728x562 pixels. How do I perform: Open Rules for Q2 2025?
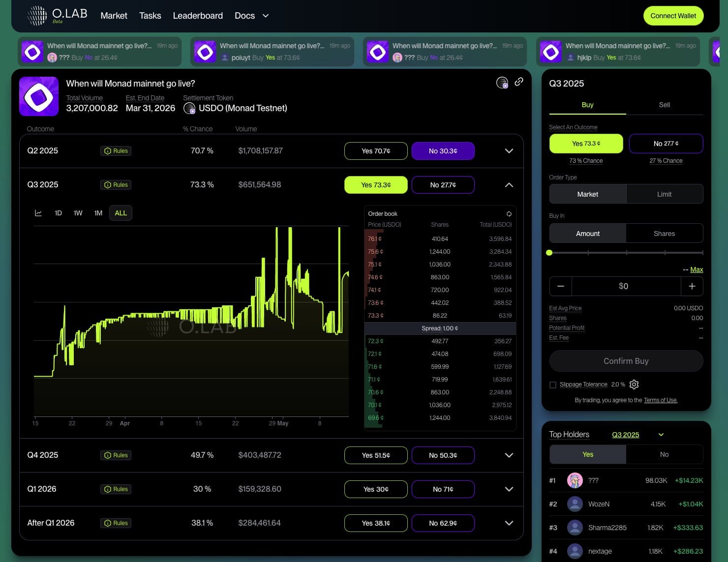pos(116,151)
